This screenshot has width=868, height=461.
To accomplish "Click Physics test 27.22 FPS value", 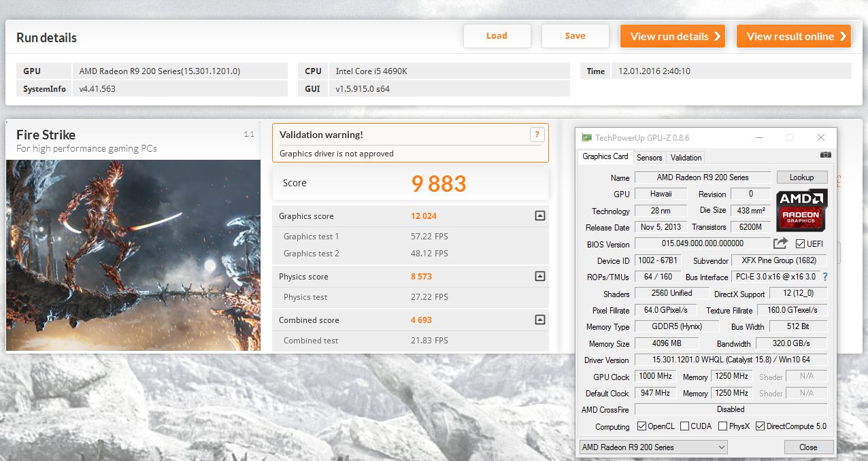I will 429,296.
